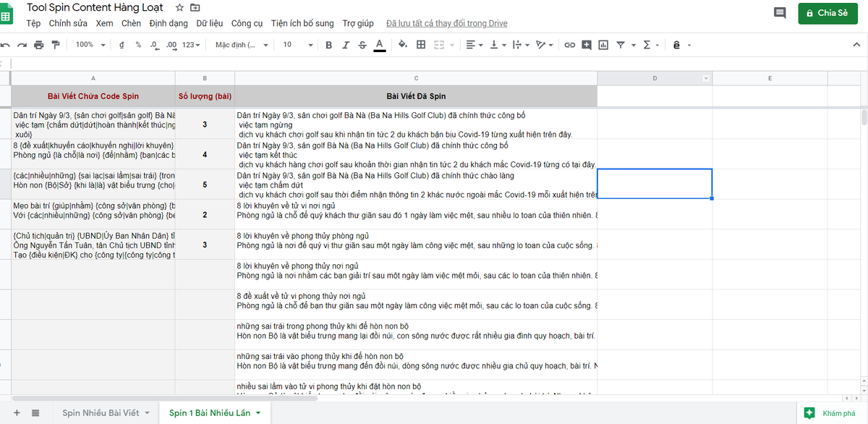Viewport: 868px width, 424px height.
Task: Switch to Spin Nhiều Bài Viết tab
Action: [101, 412]
